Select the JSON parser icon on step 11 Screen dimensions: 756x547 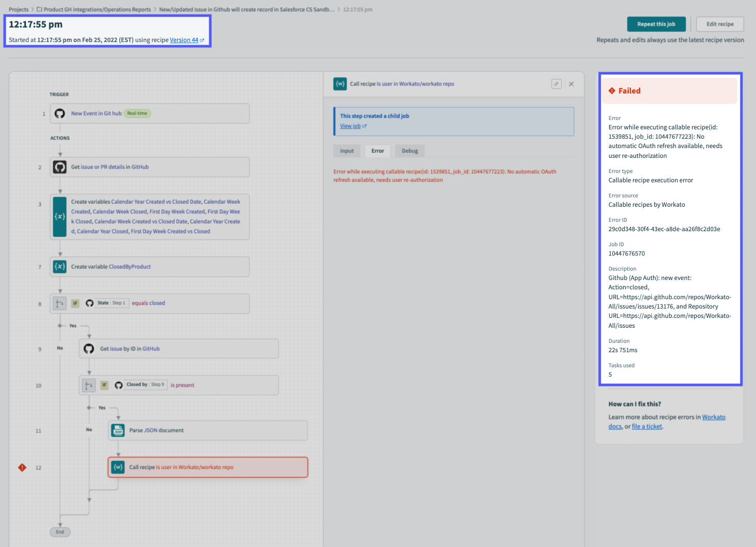pos(118,430)
